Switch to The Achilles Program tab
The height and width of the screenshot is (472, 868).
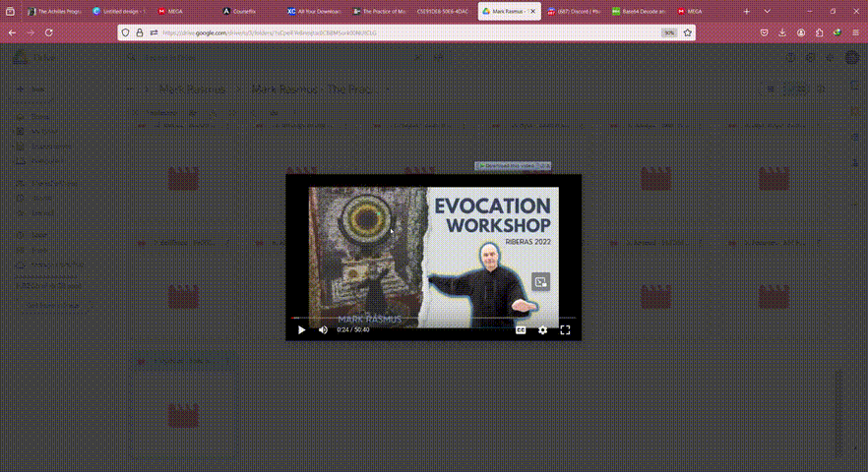click(54, 11)
